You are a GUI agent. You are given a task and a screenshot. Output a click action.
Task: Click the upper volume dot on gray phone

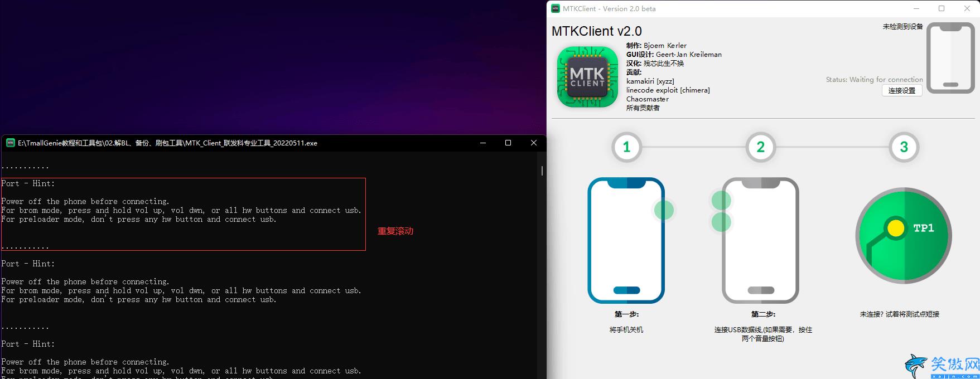pyautogui.click(x=721, y=200)
